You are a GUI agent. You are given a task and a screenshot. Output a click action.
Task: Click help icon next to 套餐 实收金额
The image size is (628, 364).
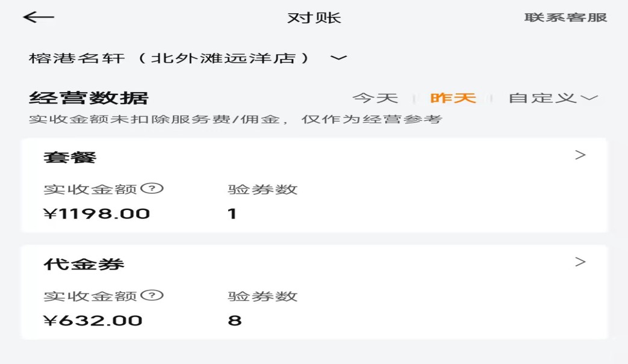click(x=152, y=189)
